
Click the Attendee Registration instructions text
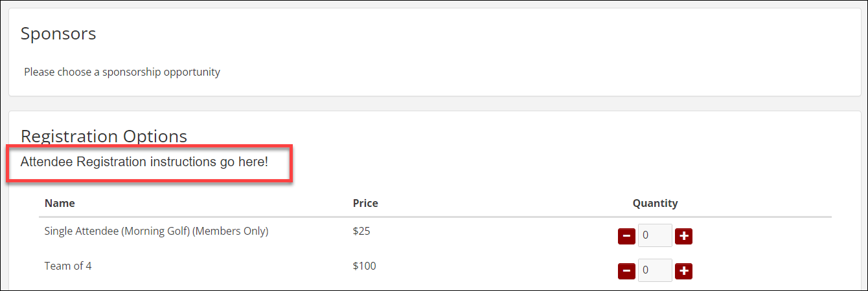(x=144, y=162)
